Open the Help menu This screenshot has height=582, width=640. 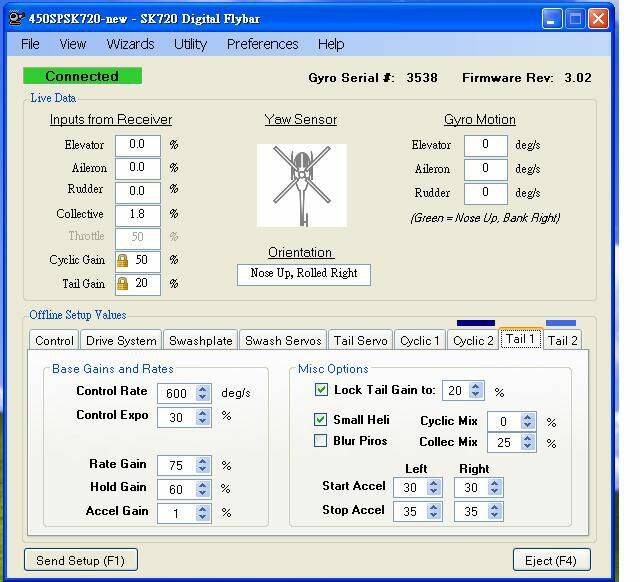pos(331,44)
